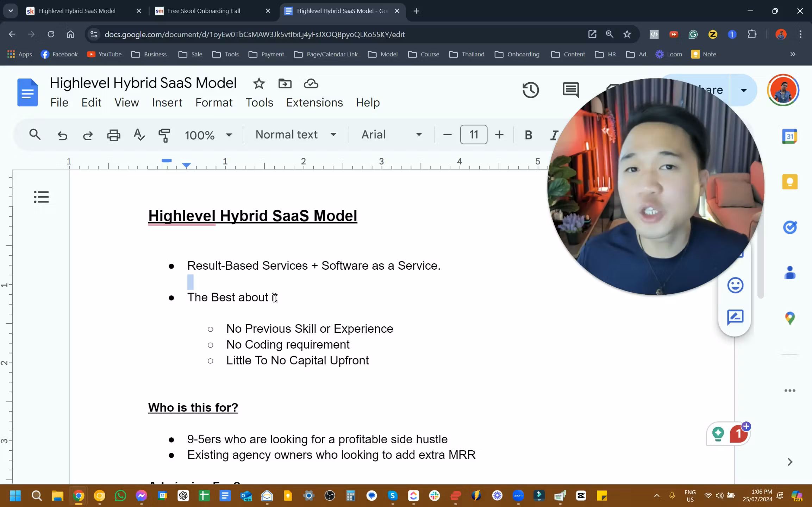Toggle bold formatting button

(528, 135)
